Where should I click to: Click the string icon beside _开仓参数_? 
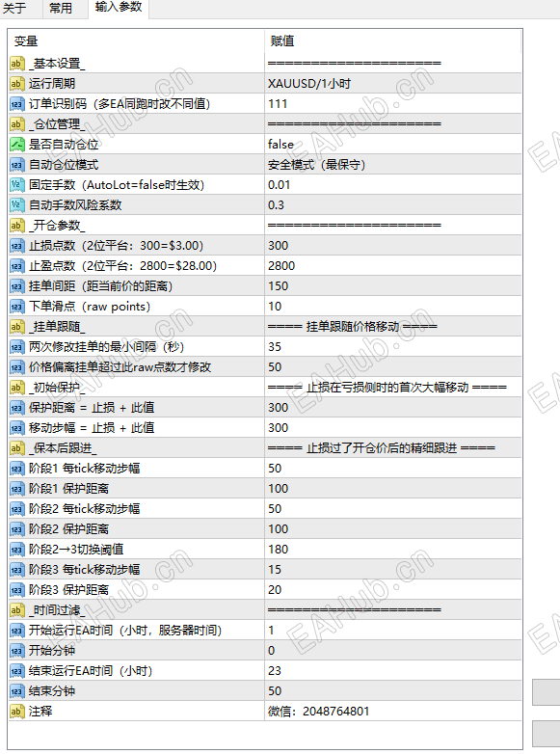16,226
